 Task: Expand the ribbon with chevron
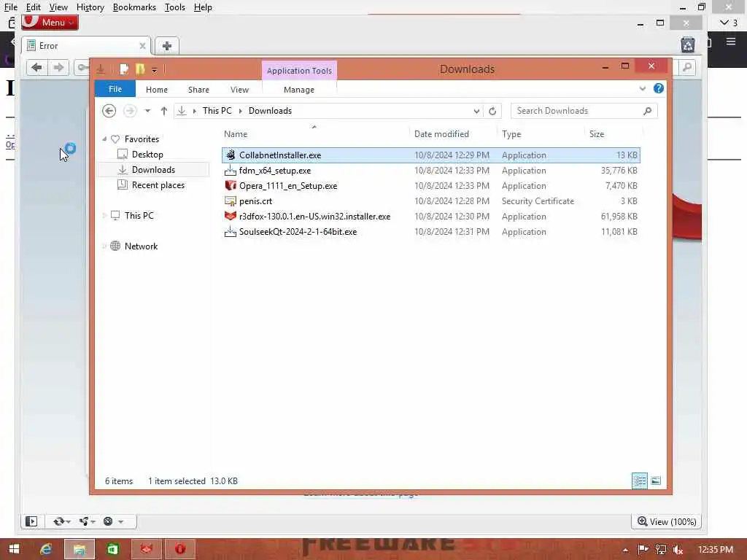642,88
